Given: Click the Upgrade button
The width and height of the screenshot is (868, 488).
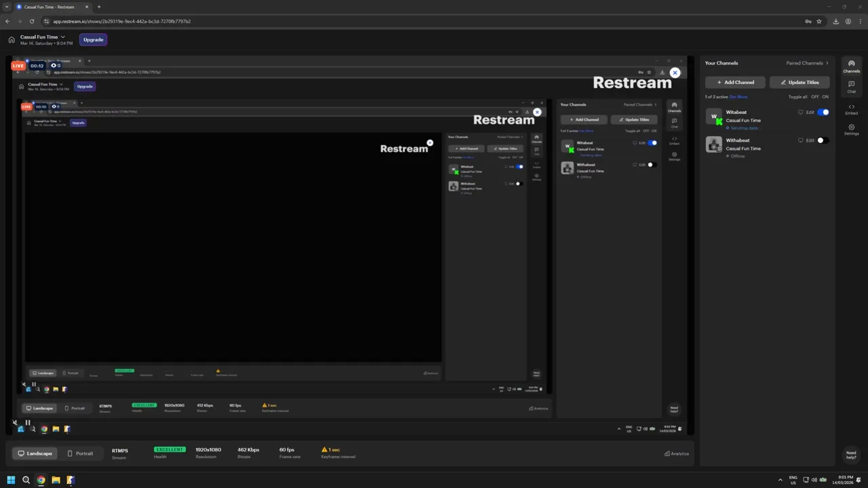Looking at the screenshot, I should click(x=93, y=39).
